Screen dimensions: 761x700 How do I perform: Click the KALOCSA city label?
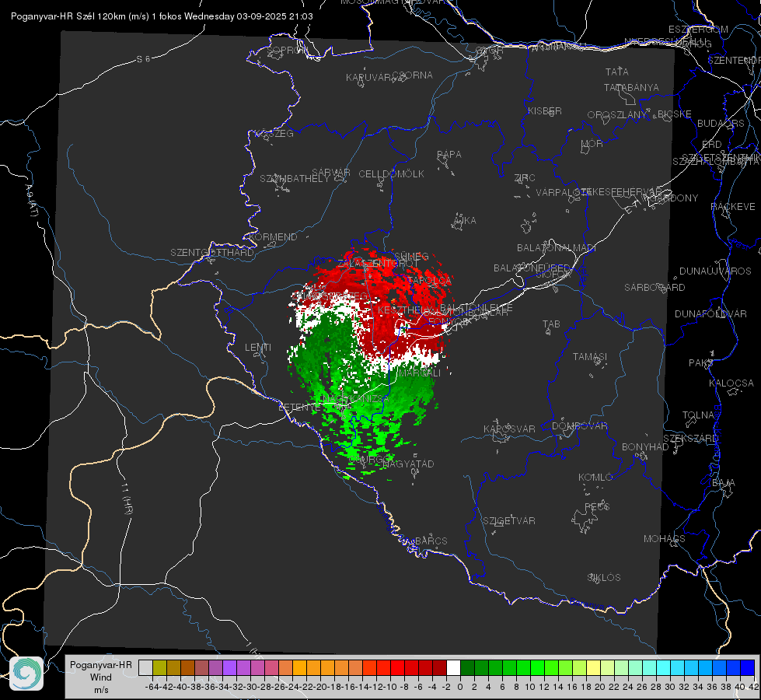pyautogui.click(x=731, y=383)
